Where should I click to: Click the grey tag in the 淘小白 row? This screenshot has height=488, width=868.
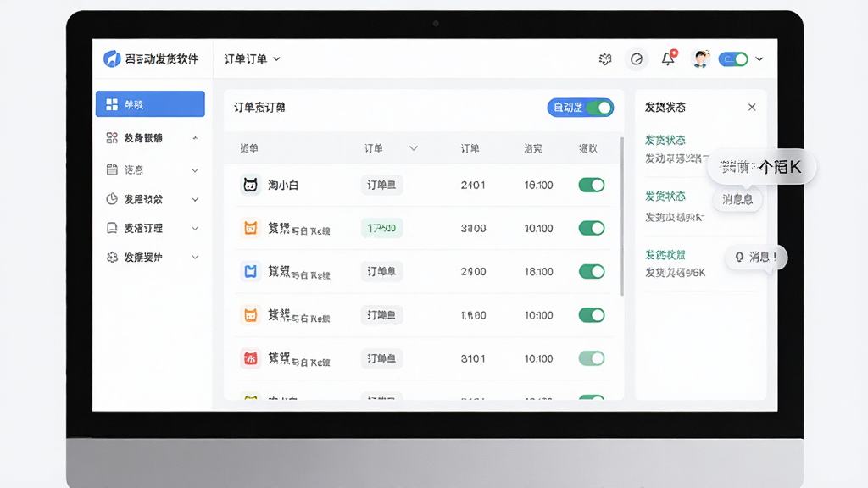pos(381,185)
